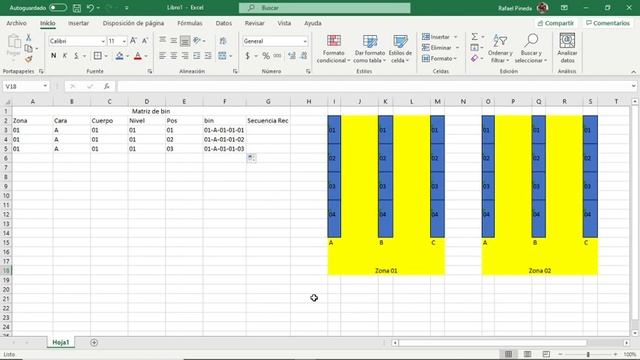
Task: Click the Percent style icon
Action: (x=266, y=56)
